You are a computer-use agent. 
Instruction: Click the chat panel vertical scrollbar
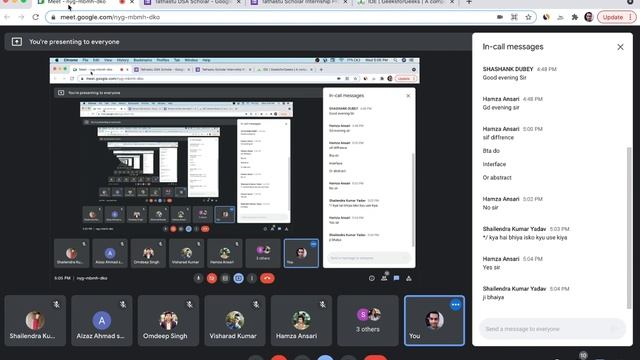[629, 228]
